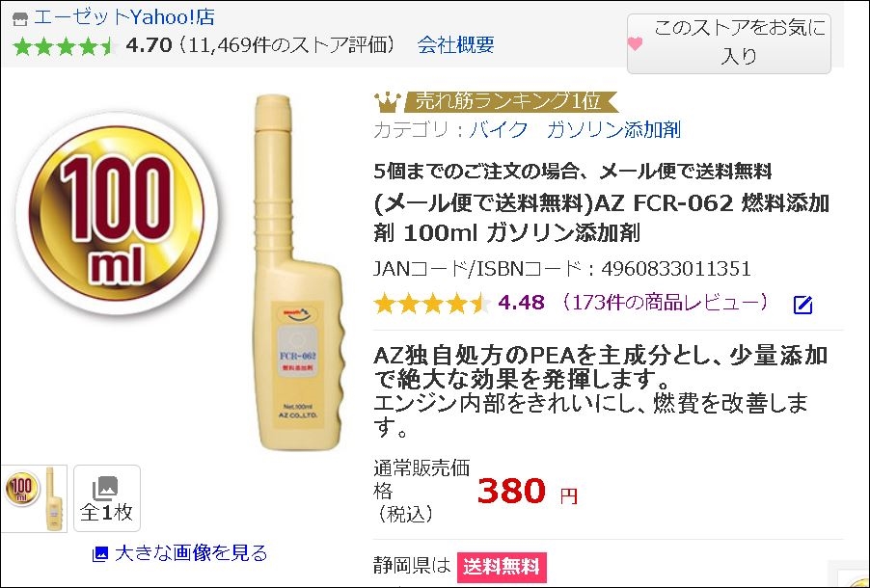
Task: Open 大きな画像を見る larger image link
Action: (x=191, y=553)
